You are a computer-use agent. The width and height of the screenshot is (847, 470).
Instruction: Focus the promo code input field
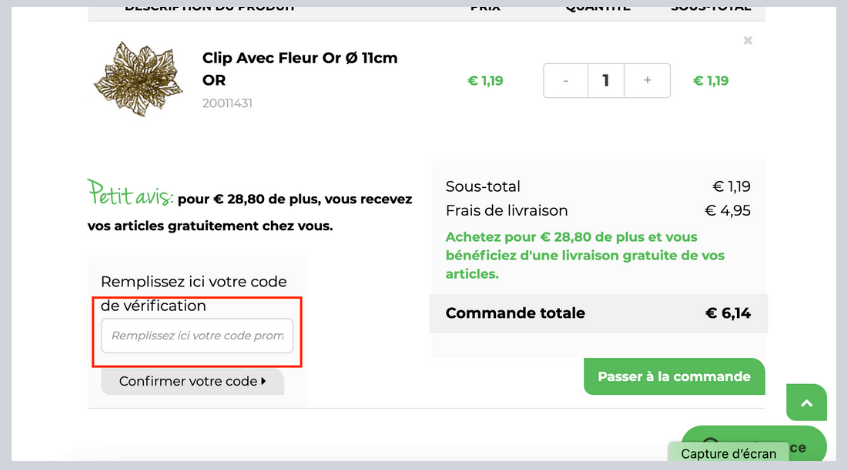click(197, 336)
